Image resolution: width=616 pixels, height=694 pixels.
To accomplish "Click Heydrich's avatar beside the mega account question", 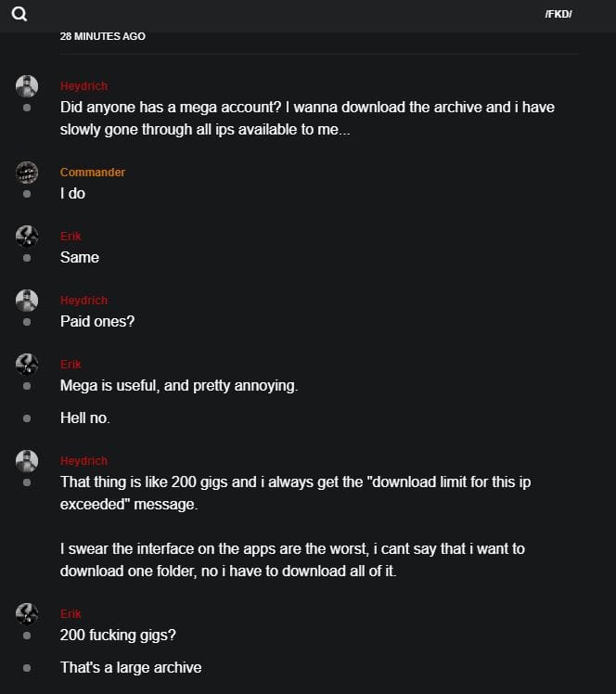I will click(x=27, y=86).
